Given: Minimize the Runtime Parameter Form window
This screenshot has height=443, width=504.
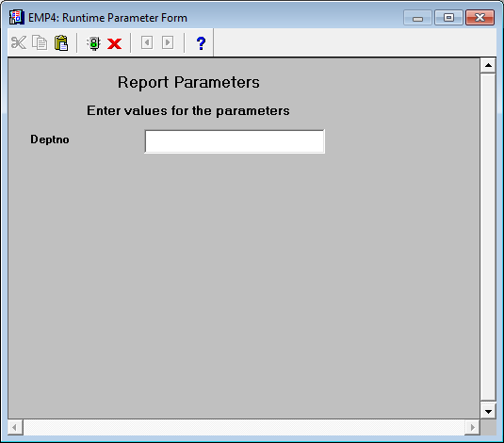Looking at the screenshot, I should (417, 18).
